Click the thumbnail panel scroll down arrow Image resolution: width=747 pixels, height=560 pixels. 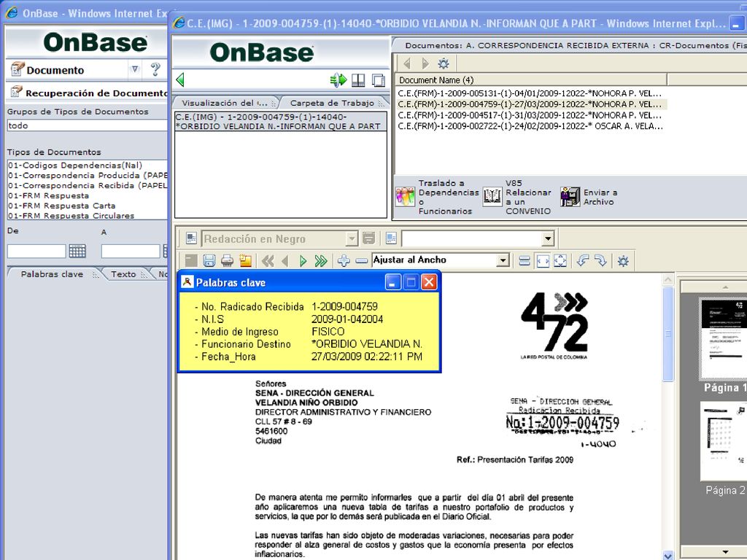click(725, 553)
